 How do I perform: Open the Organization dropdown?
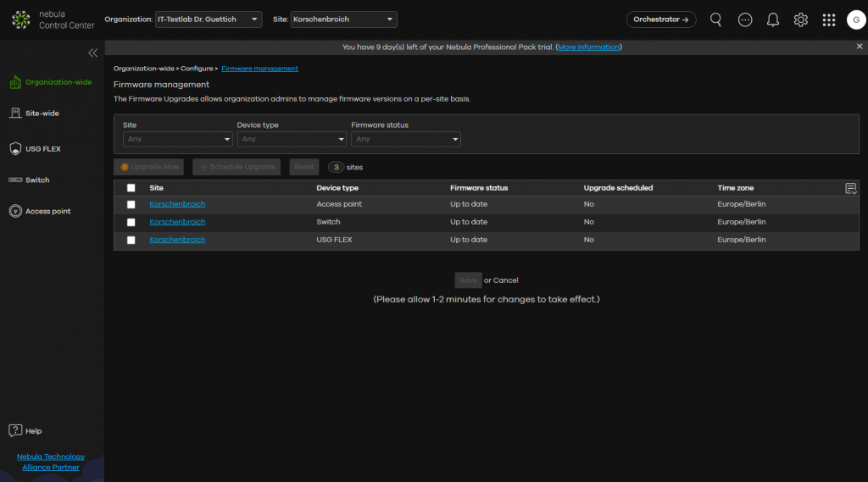208,19
